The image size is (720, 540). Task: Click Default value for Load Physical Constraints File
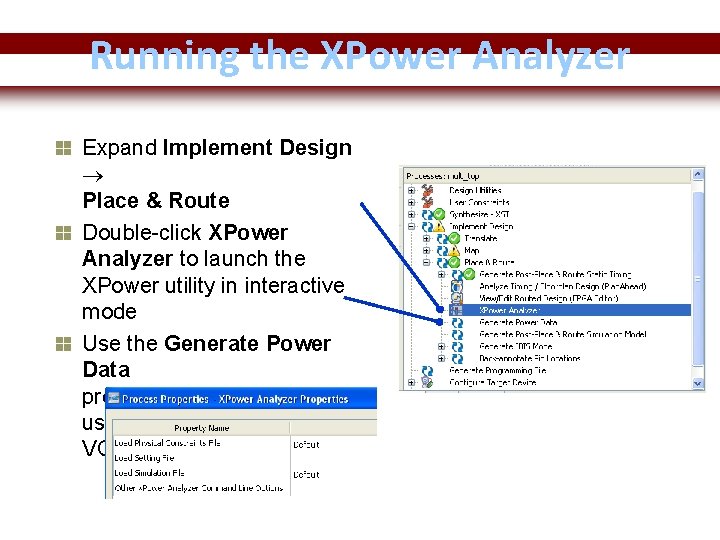pyautogui.click(x=306, y=444)
